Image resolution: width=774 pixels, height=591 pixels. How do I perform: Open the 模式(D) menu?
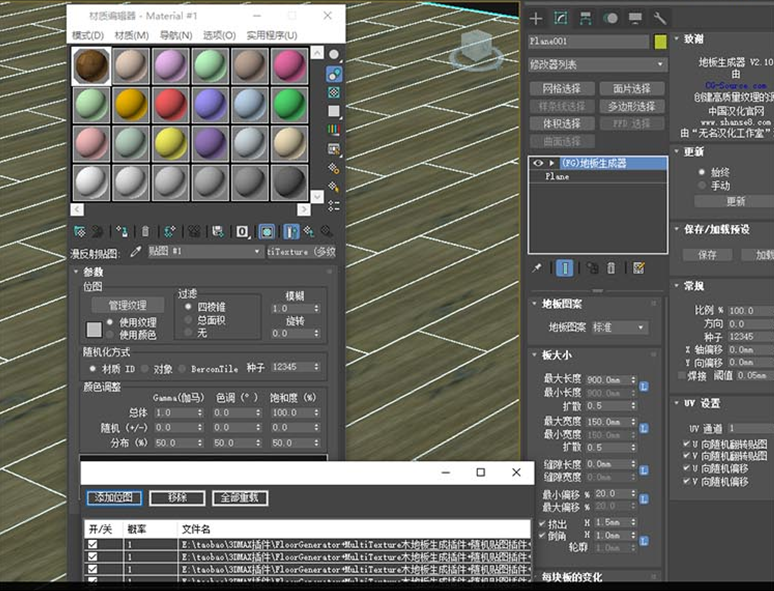pyautogui.click(x=89, y=35)
